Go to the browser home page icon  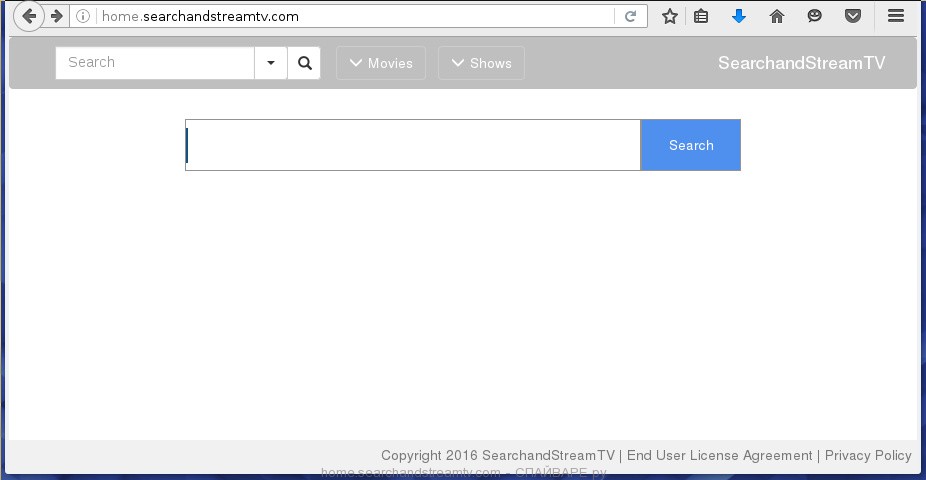[777, 16]
